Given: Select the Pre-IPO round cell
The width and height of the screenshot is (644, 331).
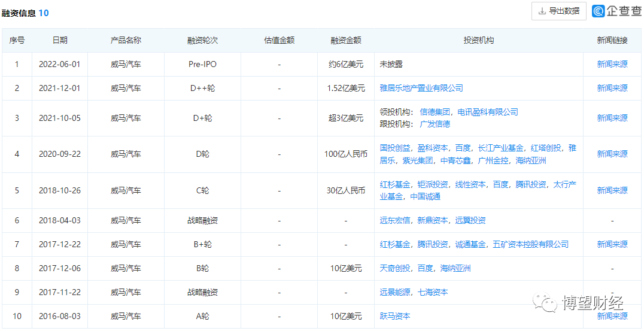Looking at the screenshot, I should [202, 64].
